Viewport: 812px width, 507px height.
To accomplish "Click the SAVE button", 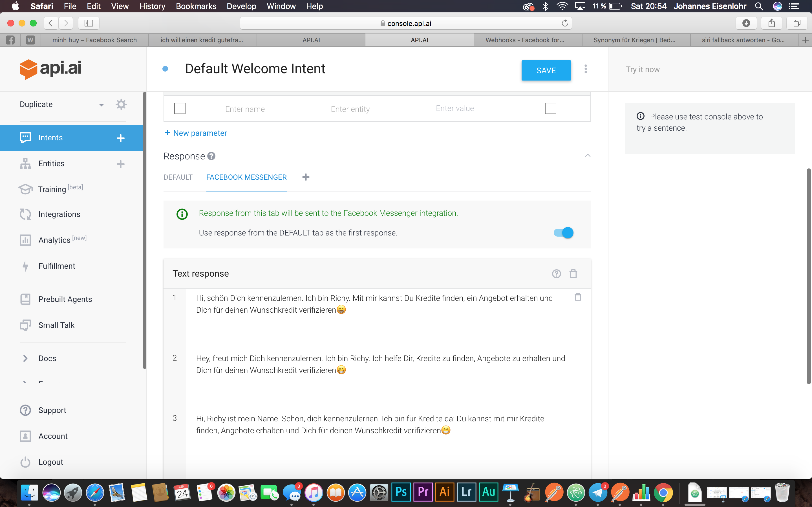I will coord(546,70).
